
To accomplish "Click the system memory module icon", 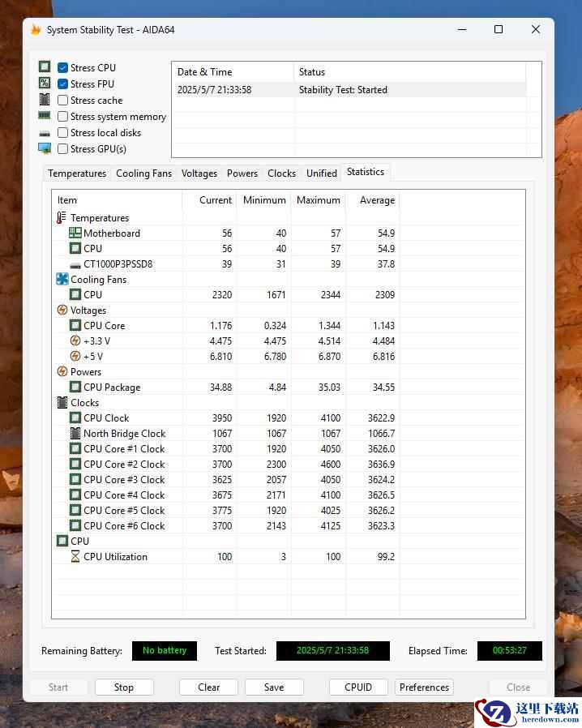I will tap(45, 115).
